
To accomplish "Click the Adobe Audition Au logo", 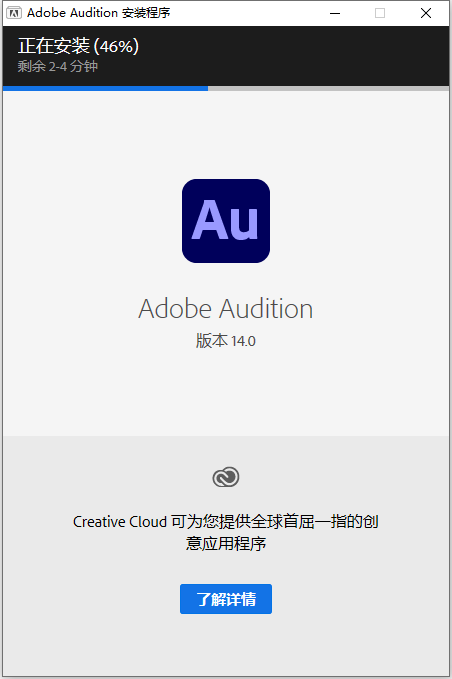I will [x=226, y=221].
